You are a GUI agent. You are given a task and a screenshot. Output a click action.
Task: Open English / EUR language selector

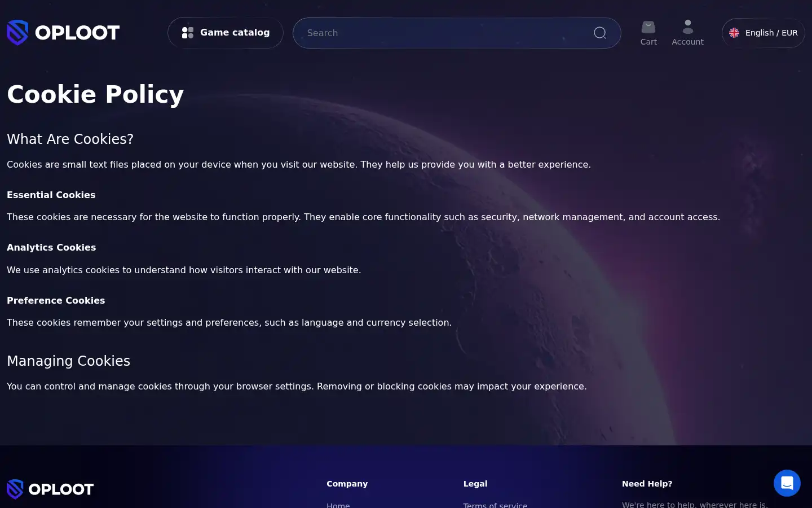[x=764, y=33]
